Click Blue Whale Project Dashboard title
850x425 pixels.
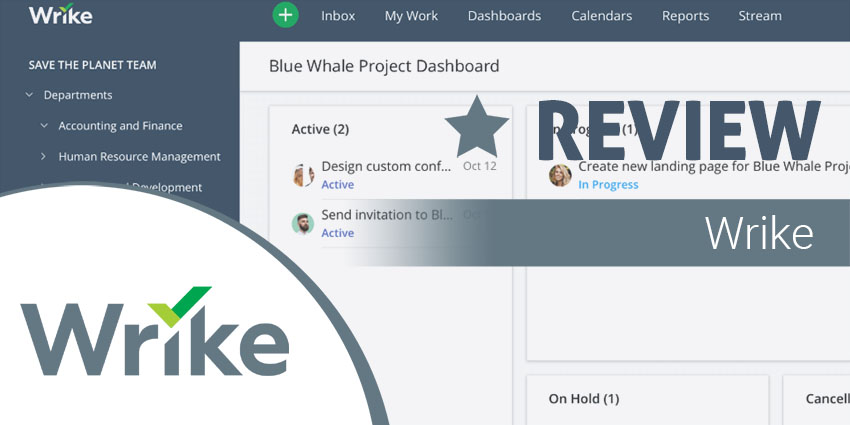[384, 66]
